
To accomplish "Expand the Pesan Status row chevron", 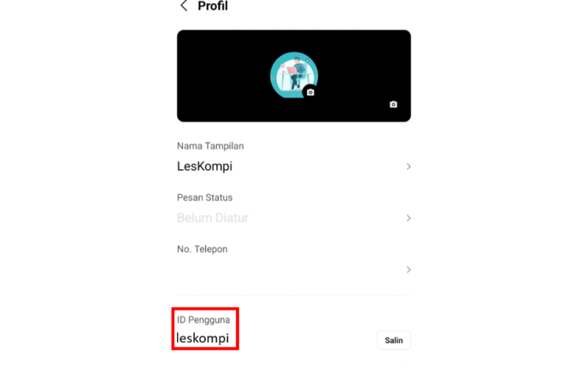I will pos(409,218).
